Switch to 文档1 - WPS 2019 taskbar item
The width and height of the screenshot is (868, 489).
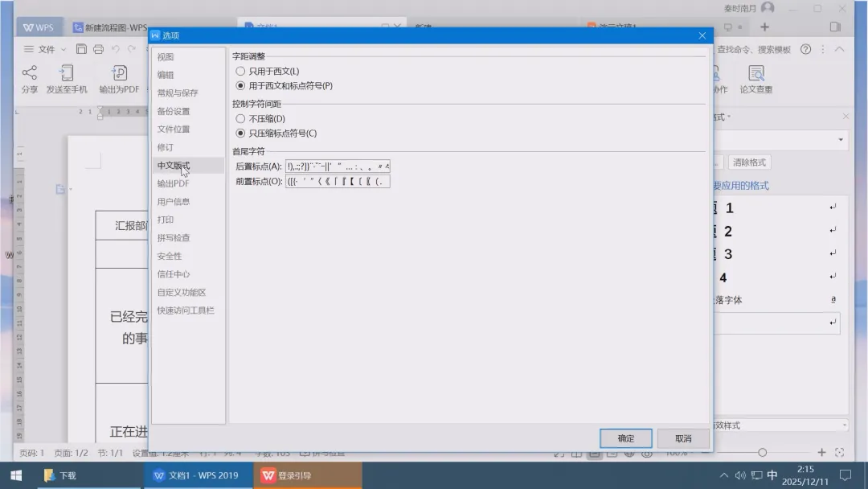tap(197, 475)
